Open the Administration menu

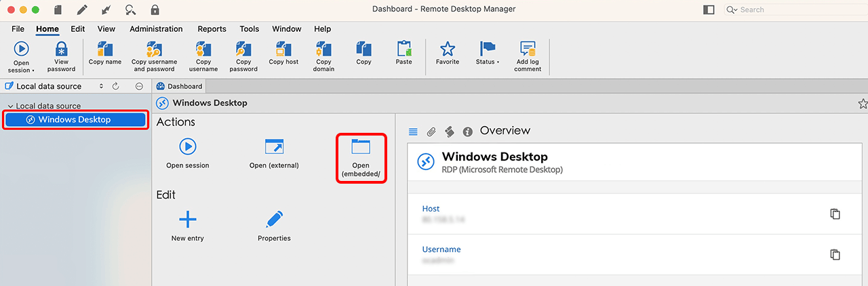coord(156,29)
